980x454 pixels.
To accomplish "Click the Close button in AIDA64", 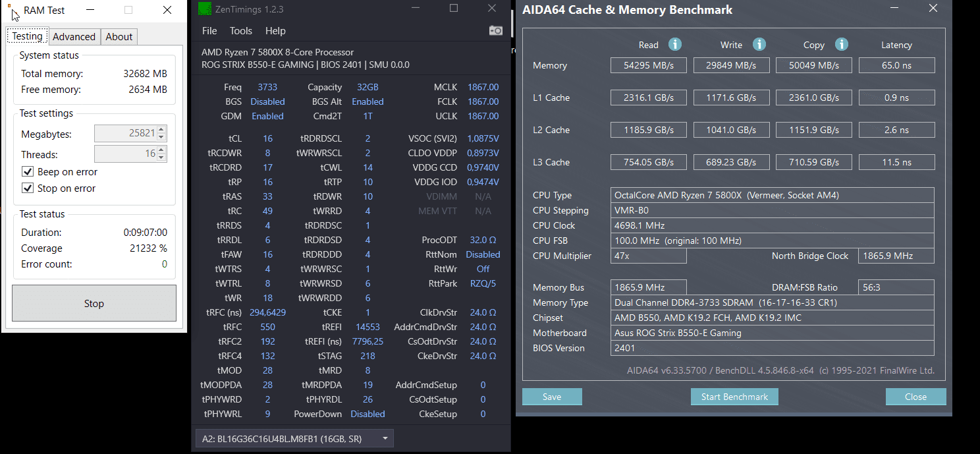I will tap(915, 397).
